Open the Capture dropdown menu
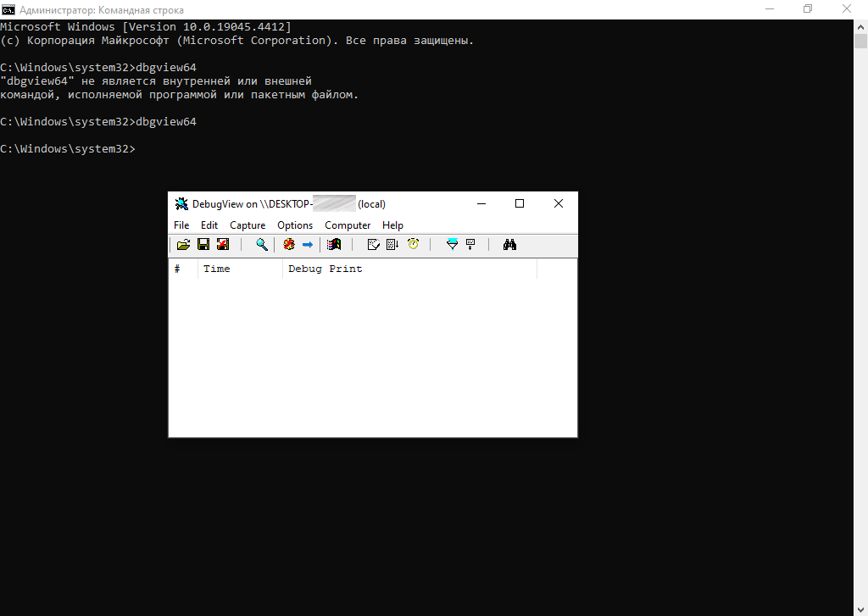 coord(248,225)
